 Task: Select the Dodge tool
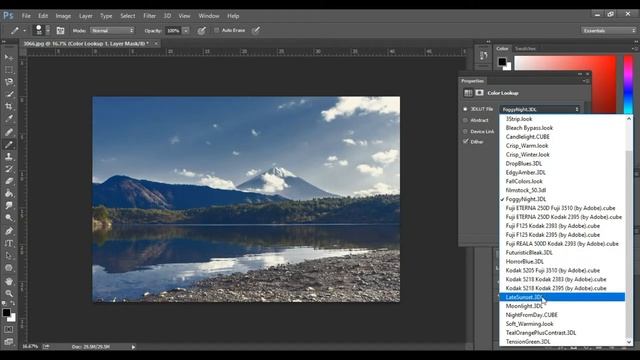pyautogui.click(x=9, y=218)
